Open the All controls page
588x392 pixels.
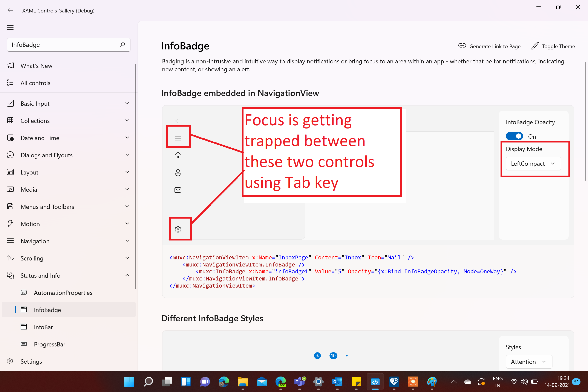[35, 83]
